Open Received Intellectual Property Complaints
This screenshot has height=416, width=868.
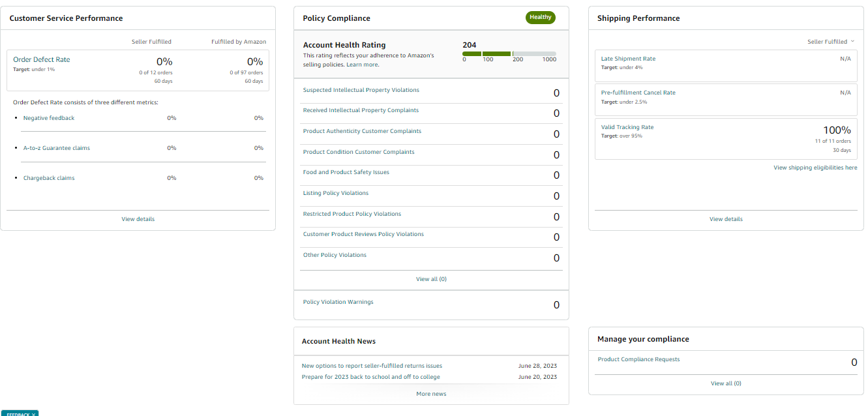click(361, 110)
